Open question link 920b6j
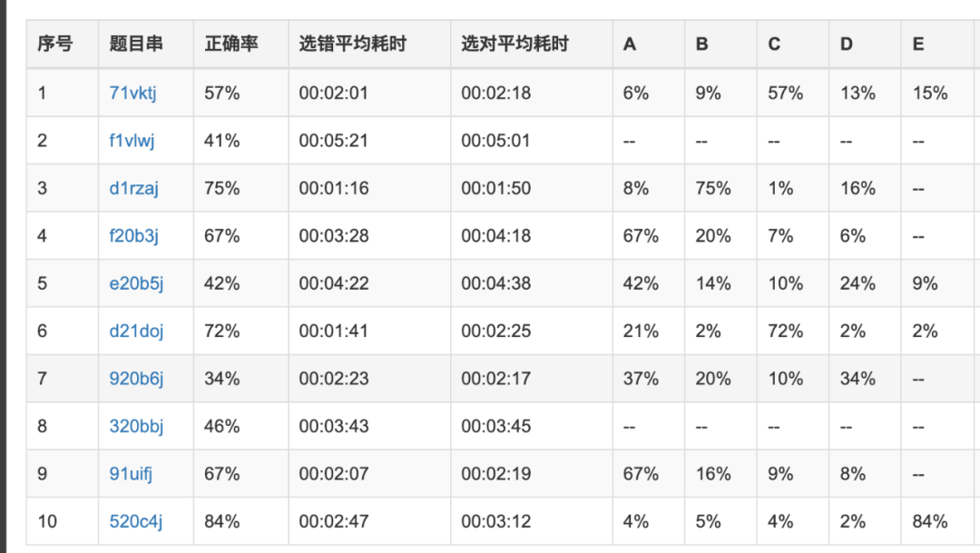The height and width of the screenshot is (553, 980). point(134,378)
